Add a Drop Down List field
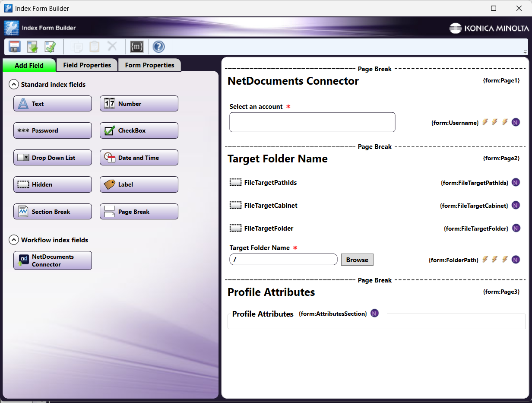This screenshot has height=403, width=532. pyautogui.click(x=53, y=158)
